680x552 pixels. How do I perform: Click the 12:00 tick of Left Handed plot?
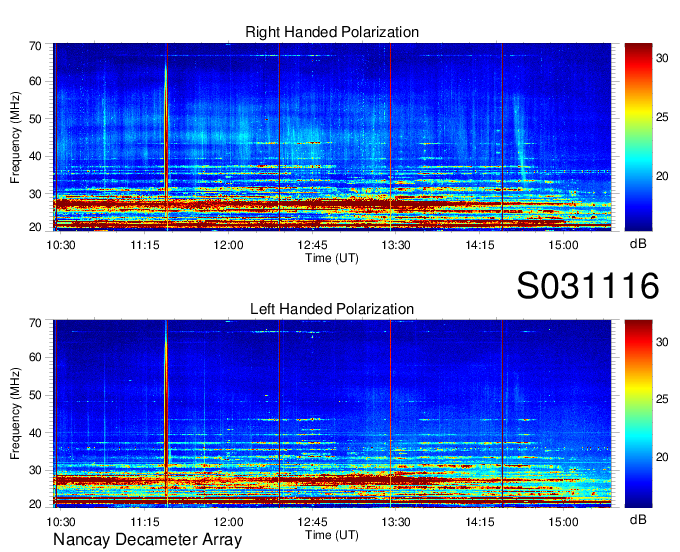click(x=229, y=522)
